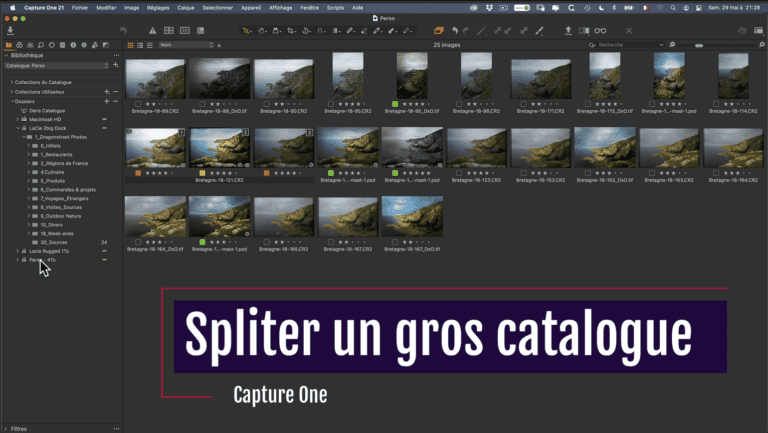Open the Réglages menu
Screen dimensions: 768x433
click(158, 8)
